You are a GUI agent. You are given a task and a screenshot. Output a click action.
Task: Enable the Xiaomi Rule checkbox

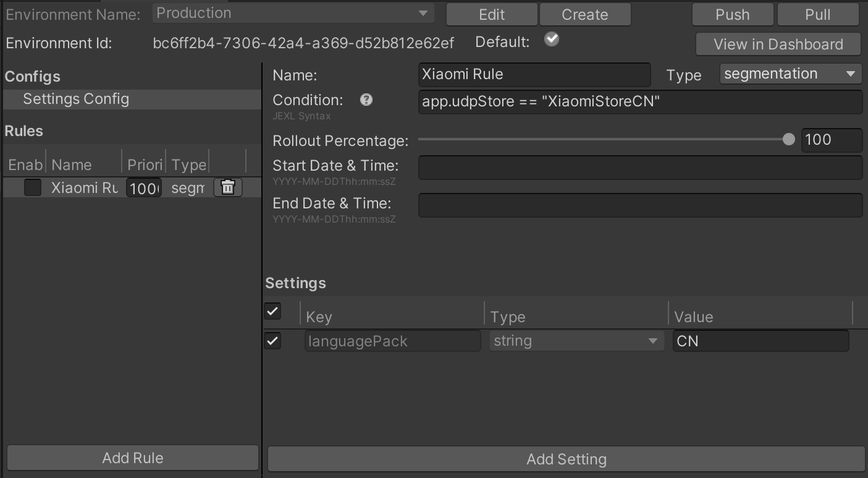33,187
